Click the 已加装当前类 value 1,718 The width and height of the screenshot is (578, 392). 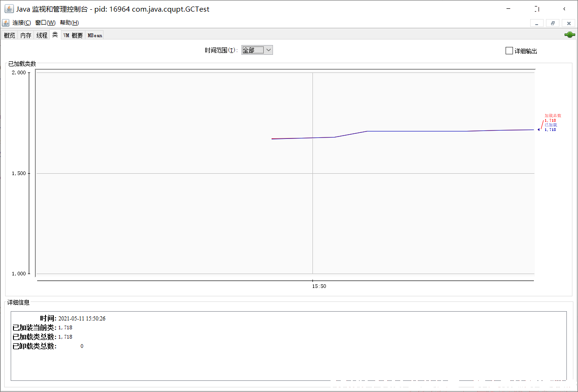click(x=65, y=327)
